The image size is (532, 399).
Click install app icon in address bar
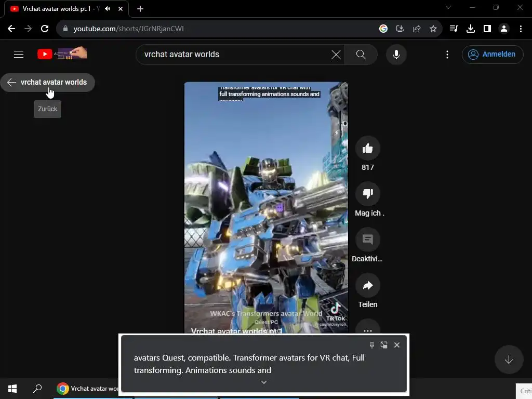tap(400, 29)
